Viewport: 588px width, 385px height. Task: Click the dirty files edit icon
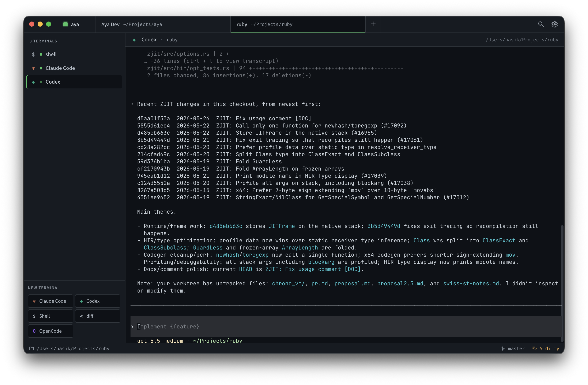(534, 348)
